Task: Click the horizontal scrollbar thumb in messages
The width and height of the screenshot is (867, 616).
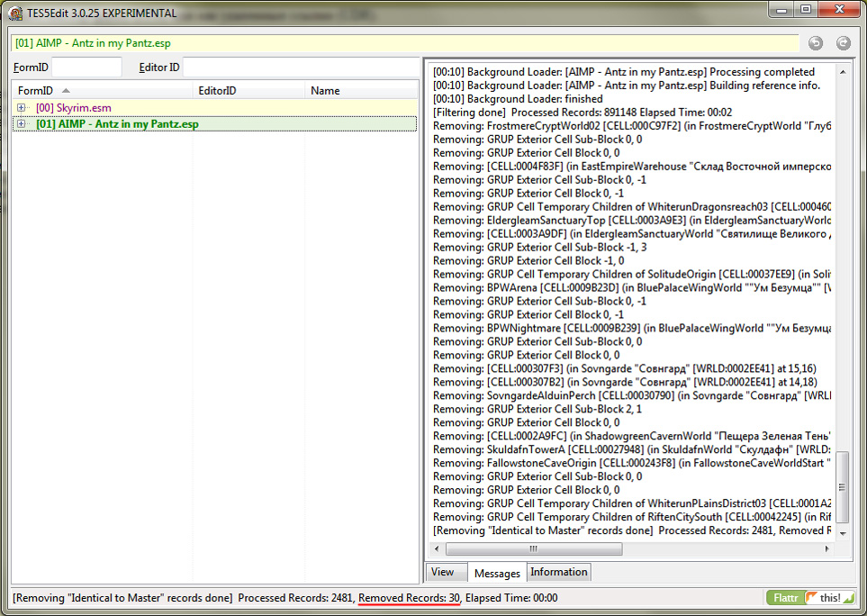Action: [534, 548]
